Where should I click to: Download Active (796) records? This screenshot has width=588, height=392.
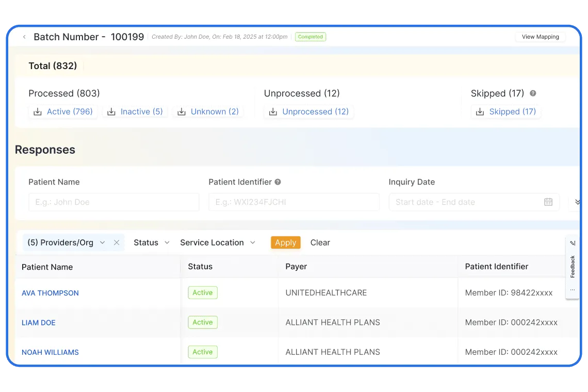tap(63, 112)
